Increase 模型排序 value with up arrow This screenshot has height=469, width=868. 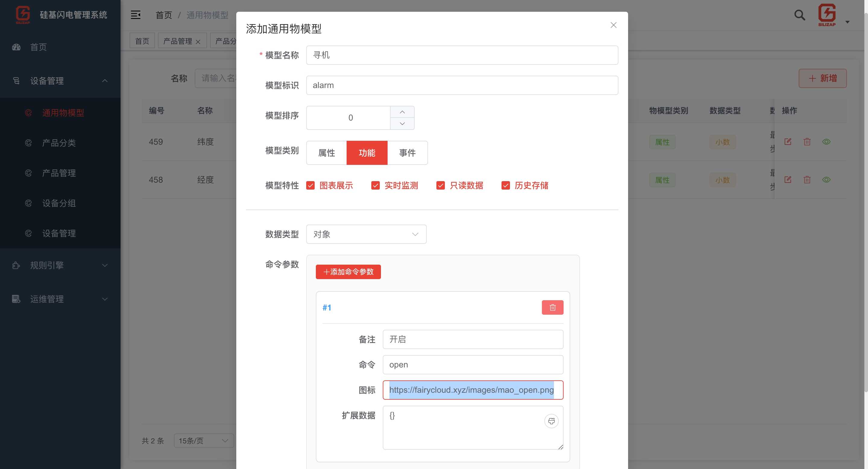[402, 112]
